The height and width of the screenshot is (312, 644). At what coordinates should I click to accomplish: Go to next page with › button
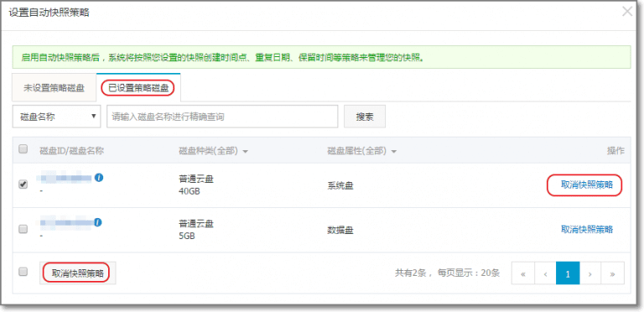tap(590, 273)
